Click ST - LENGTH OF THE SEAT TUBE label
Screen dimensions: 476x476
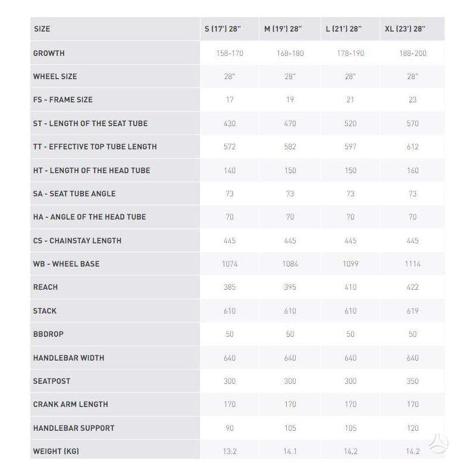point(90,123)
